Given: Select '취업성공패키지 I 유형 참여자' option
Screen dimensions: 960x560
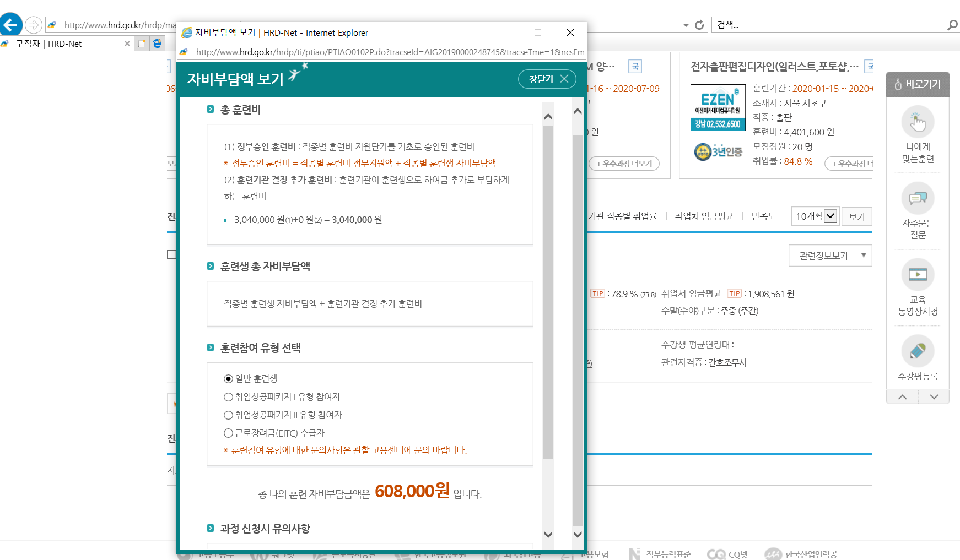Looking at the screenshot, I should [x=228, y=397].
